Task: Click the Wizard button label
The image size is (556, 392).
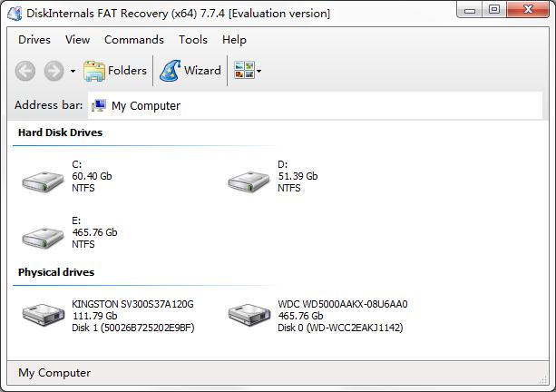Action: [202, 70]
